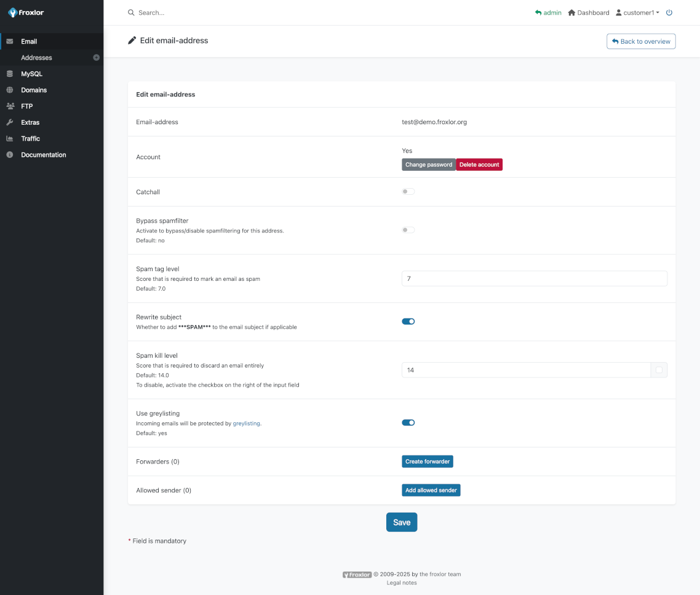Enable the Bypass spamfilter toggle
Viewport: 700px width, 595px height.
(408, 229)
